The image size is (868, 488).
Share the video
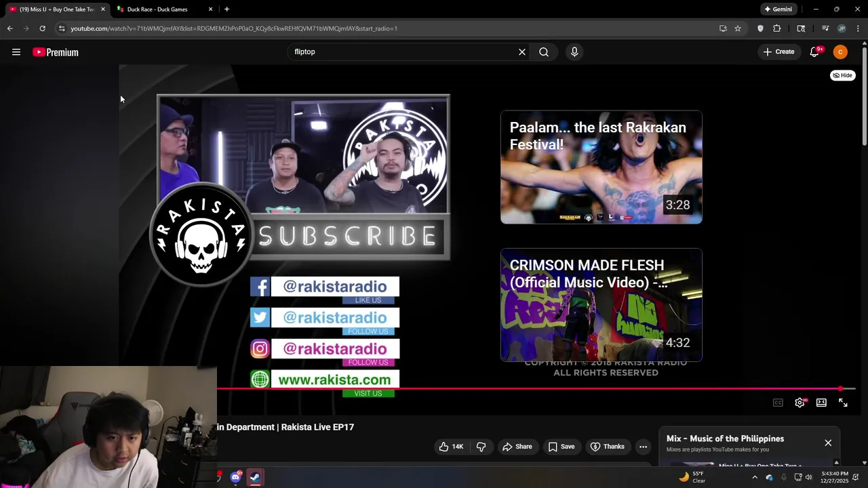517,447
